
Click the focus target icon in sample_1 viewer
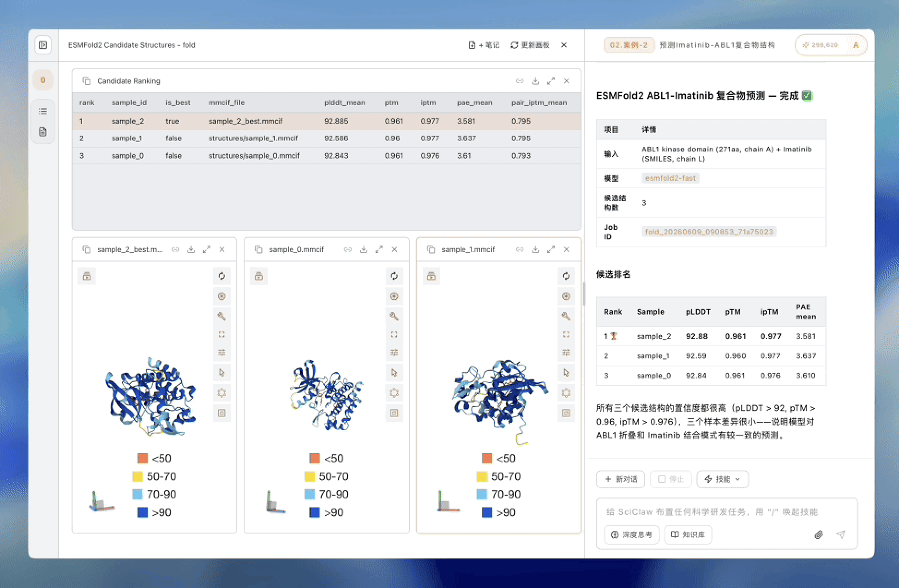pos(566,296)
